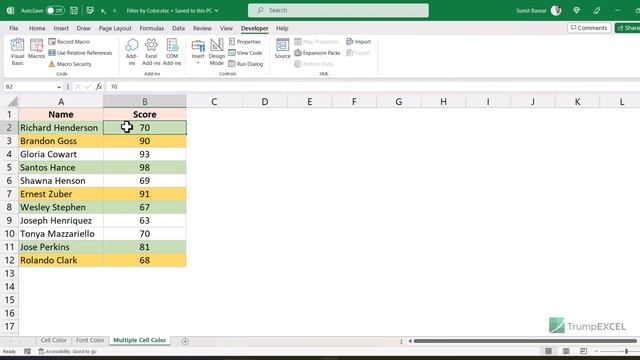Click the pen icon in title bar
Image resolution: width=640 pixels, height=360 pixels.
pyautogui.click(x=597, y=11)
